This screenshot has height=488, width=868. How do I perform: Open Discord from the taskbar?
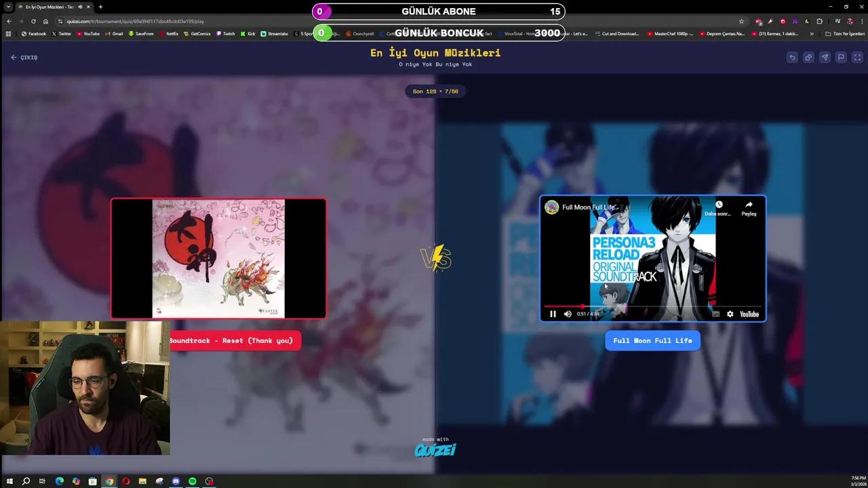point(176,481)
